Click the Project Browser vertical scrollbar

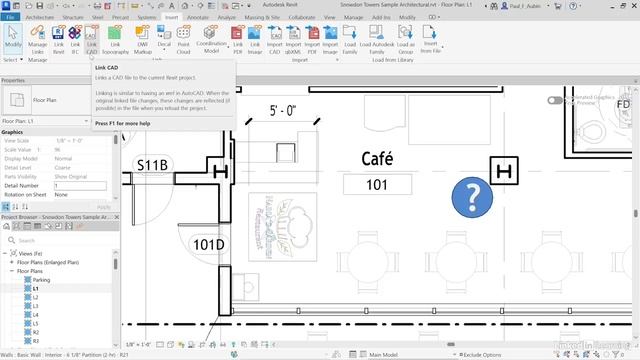coord(116,264)
